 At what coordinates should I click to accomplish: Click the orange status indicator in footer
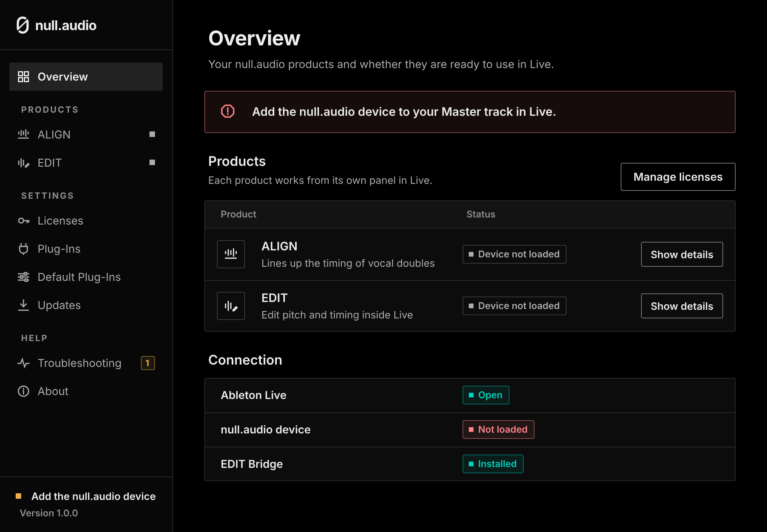pyautogui.click(x=18, y=496)
